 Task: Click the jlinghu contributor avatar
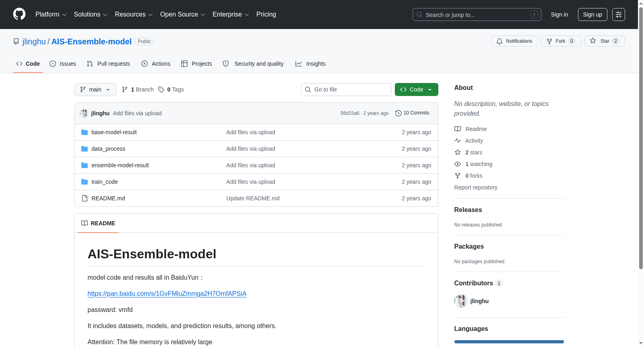pos(461,301)
